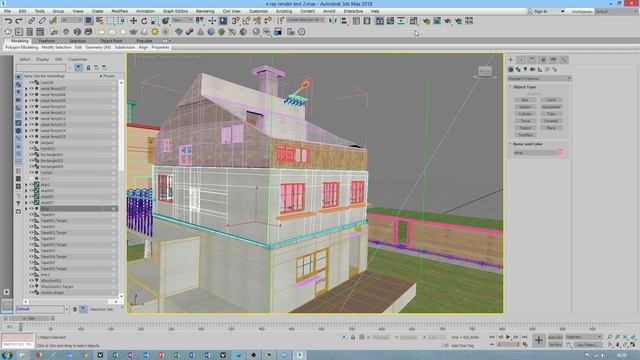
Task: Click the Play Animation button
Action: (x=508, y=337)
